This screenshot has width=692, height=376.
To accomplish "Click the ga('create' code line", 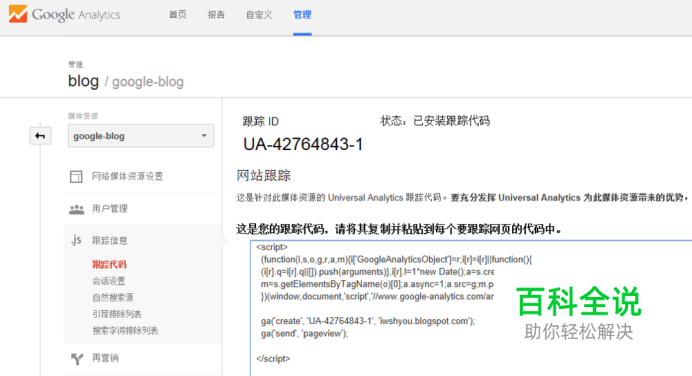I will [x=368, y=321].
